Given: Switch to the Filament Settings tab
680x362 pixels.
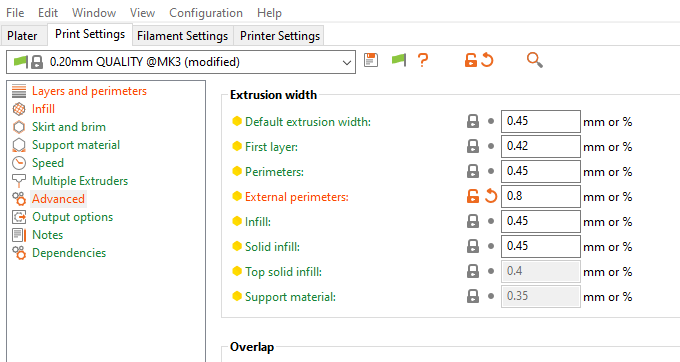Looking at the screenshot, I should pyautogui.click(x=183, y=36).
